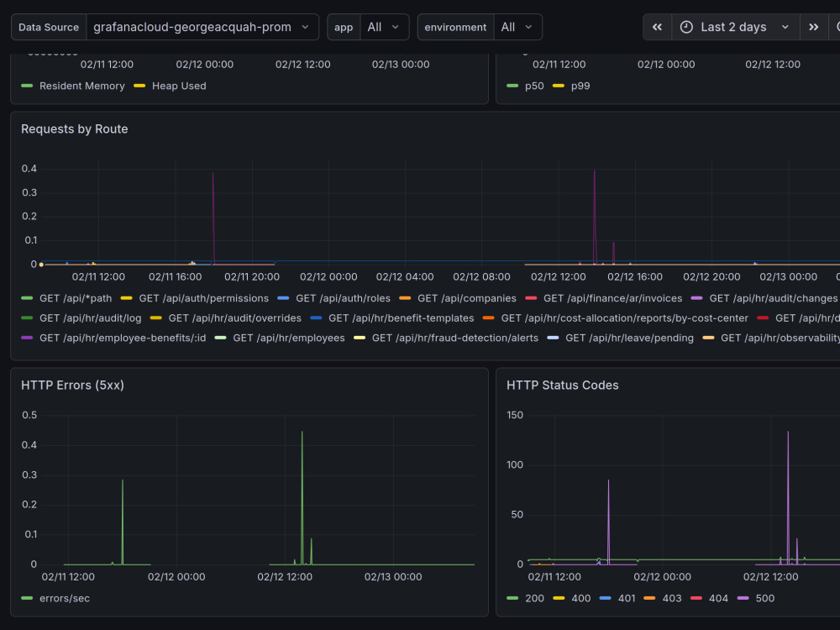Image resolution: width=840 pixels, height=630 pixels.
Task: Select GET /api/hr/audit/log legend entry
Action: (x=91, y=318)
